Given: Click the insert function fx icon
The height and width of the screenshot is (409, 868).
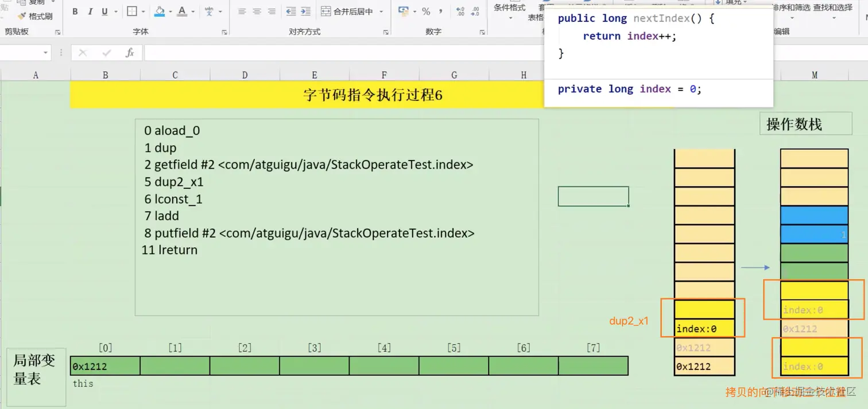Looking at the screenshot, I should point(130,53).
